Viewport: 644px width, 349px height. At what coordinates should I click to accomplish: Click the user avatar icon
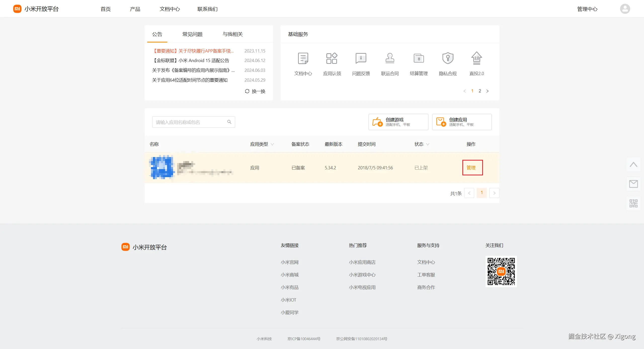pyautogui.click(x=625, y=9)
